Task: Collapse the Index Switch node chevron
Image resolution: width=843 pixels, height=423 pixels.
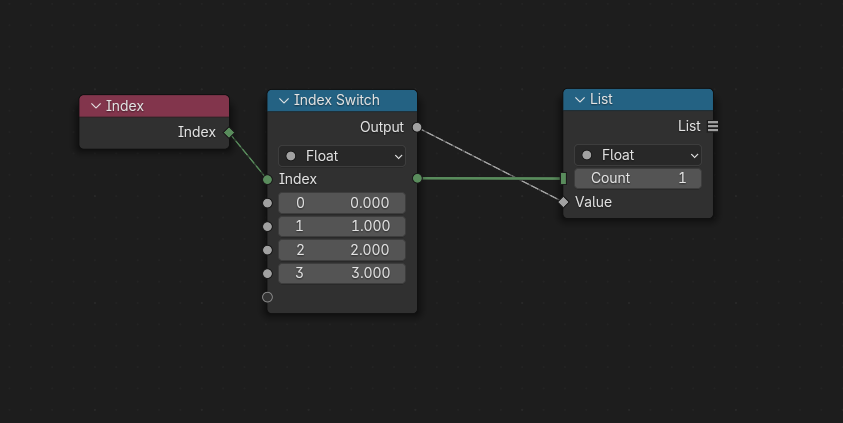Action: pos(284,101)
